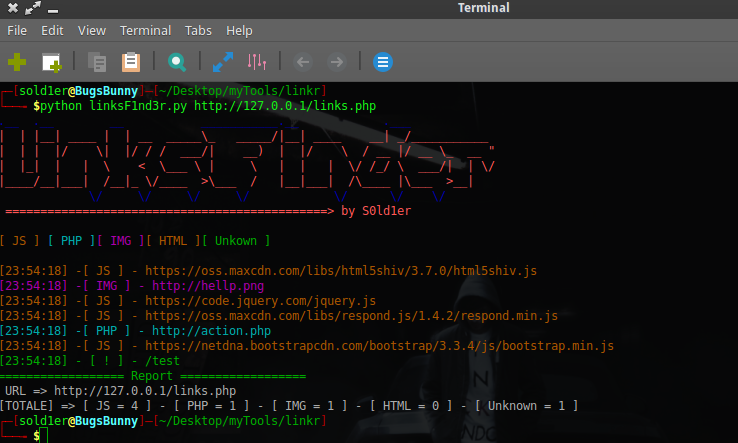
Task: Open the View menu
Action: (92, 31)
